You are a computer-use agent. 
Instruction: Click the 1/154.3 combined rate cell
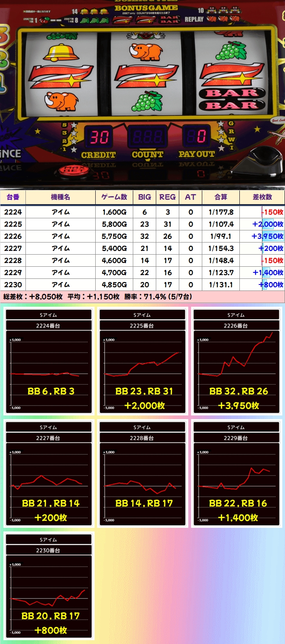(x=221, y=248)
